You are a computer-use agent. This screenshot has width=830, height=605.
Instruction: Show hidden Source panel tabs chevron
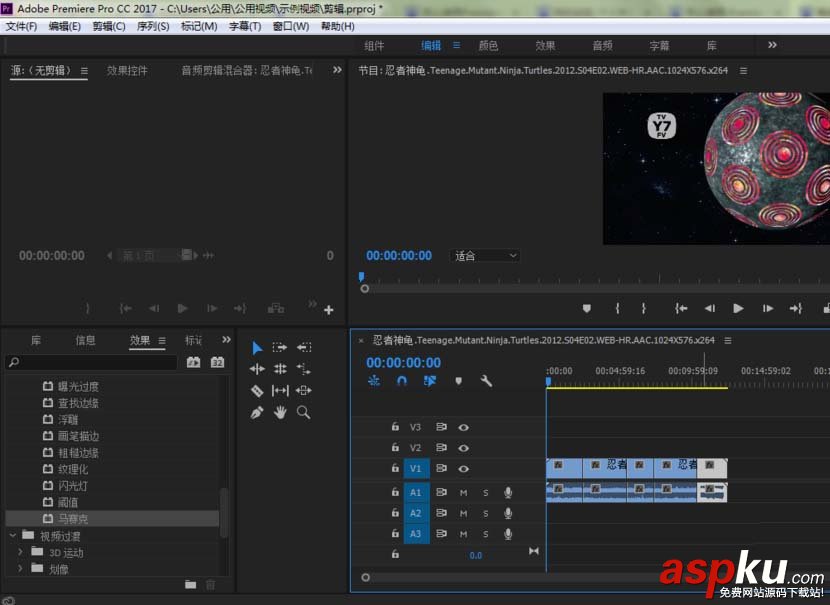click(x=337, y=70)
